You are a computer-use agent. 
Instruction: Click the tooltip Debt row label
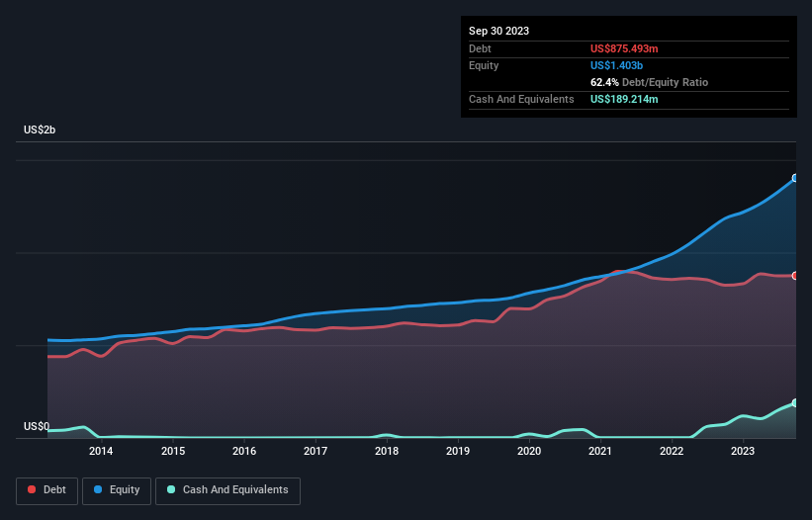click(480, 48)
